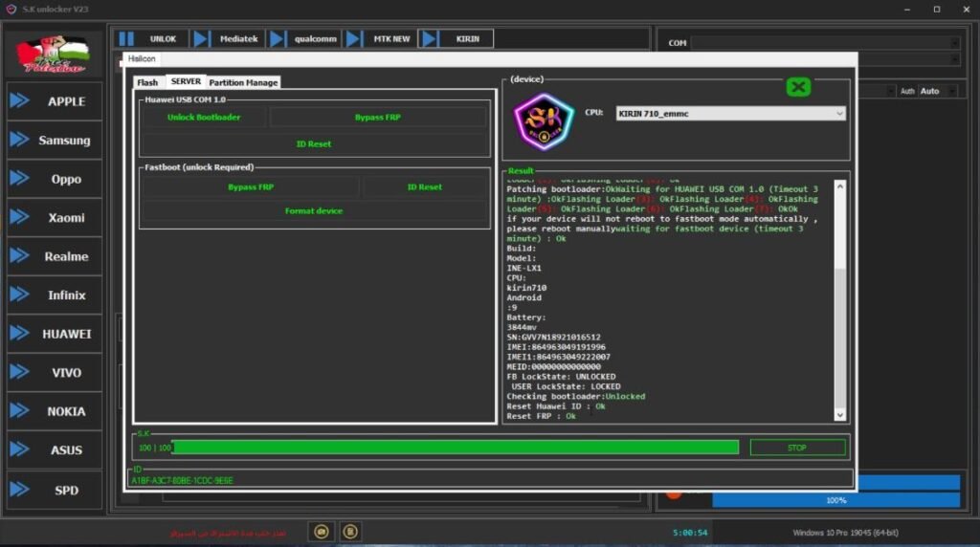980x547 pixels.
Task: Click the skip icon before KIRIN
Action: 430,38
